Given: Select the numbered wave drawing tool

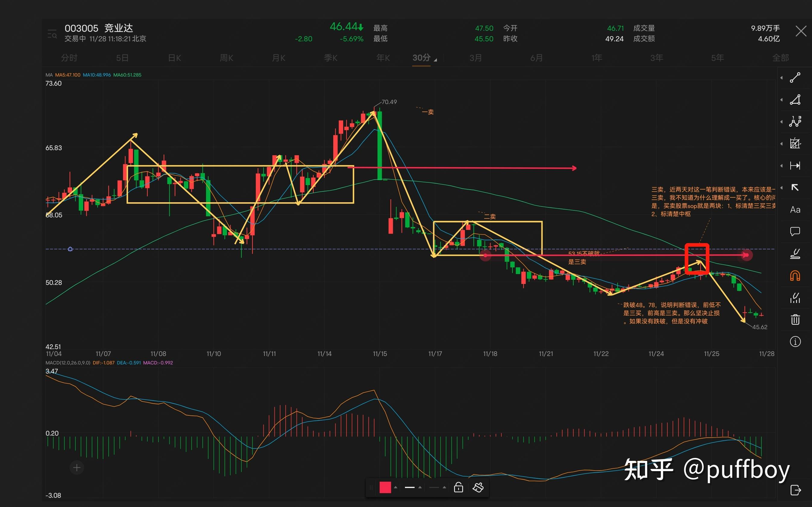Looking at the screenshot, I should tap(795, 121).
